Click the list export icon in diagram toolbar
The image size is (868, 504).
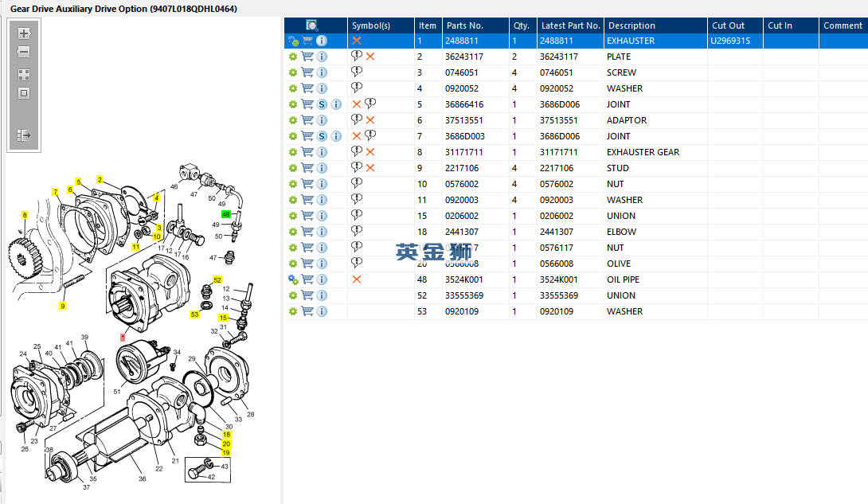(23, 135)
